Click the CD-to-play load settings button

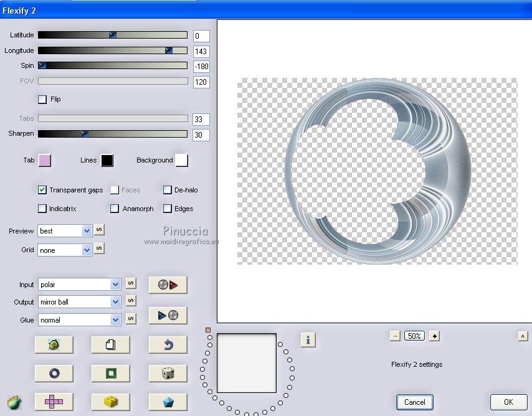point(168,285)
